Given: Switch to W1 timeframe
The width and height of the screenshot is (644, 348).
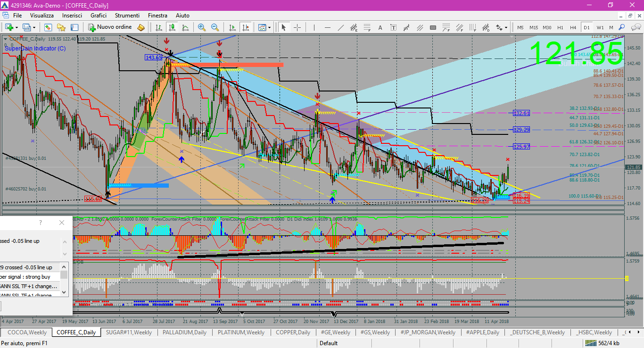Looking at the screenshot, I should [600, 27].
